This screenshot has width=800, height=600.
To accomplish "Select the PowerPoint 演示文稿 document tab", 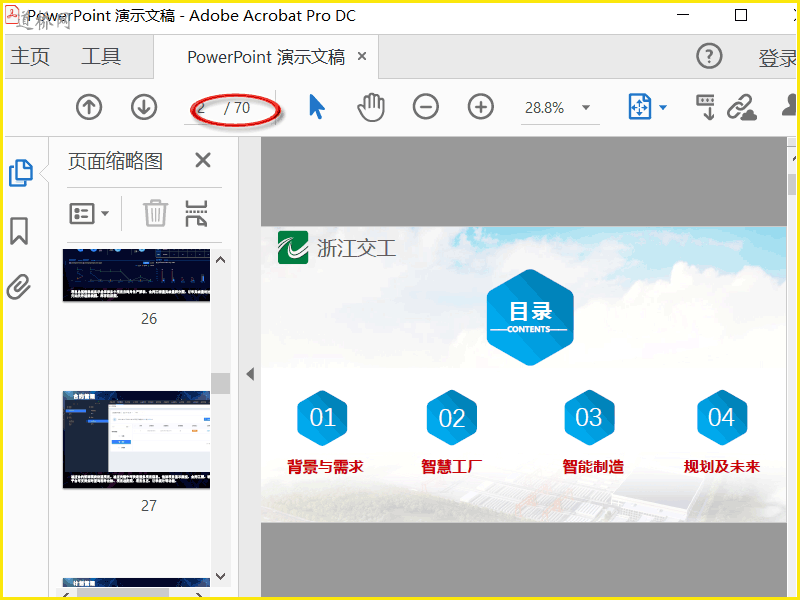I will point(266,57).
